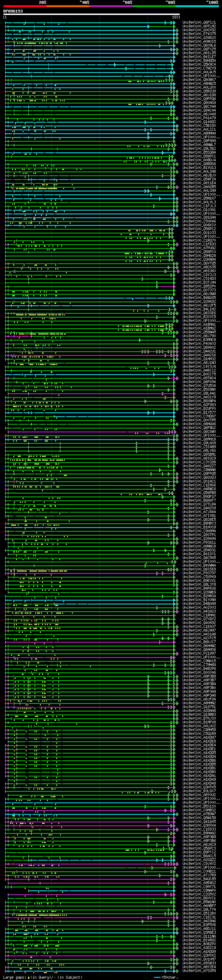Select hit label UniRef100_B4ILE7

point(199,57)
